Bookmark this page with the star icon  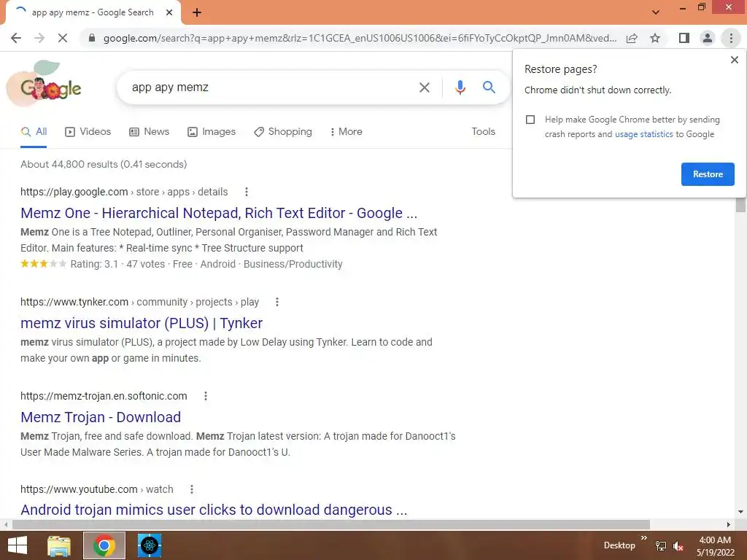[x=655, y=38]
